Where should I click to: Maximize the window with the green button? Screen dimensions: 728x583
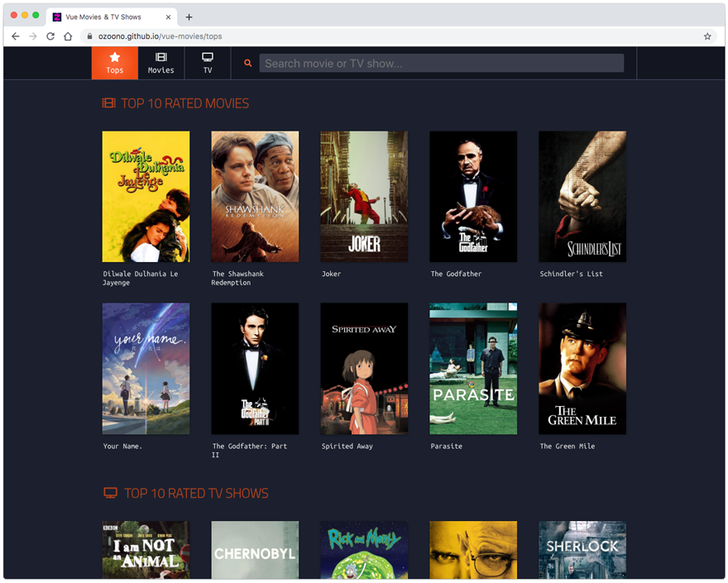36,16
